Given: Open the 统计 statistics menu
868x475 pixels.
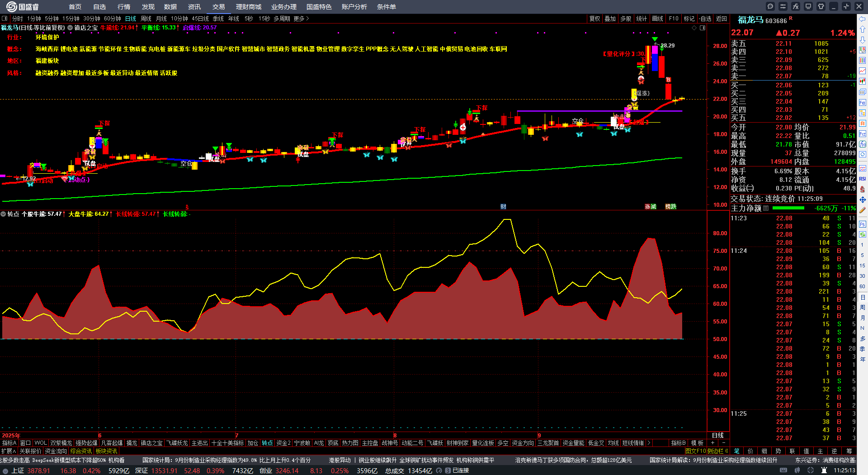Looking at the screenshot, I should (x=642, y=19).
